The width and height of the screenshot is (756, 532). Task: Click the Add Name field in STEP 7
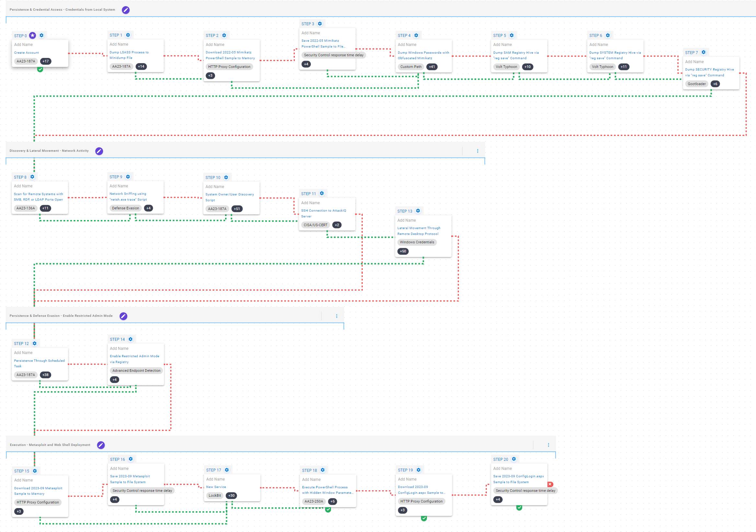tap(694, 62)
